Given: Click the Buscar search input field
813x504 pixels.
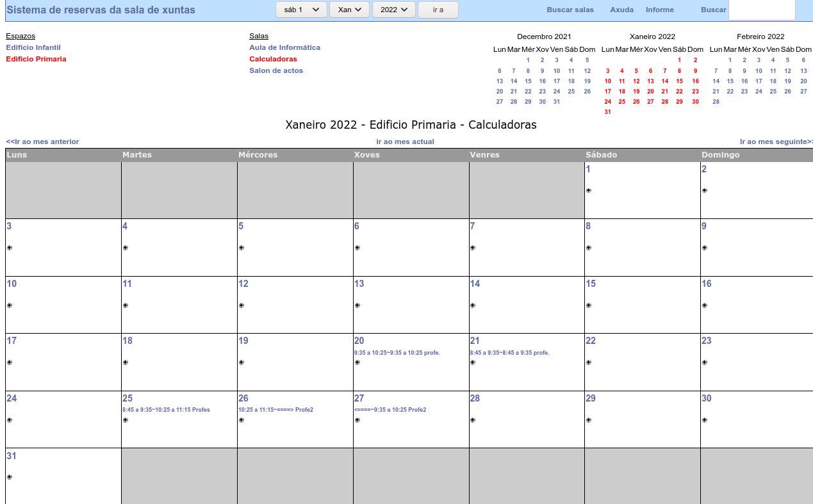Looking at the screenshot, I should coord(761,10).
